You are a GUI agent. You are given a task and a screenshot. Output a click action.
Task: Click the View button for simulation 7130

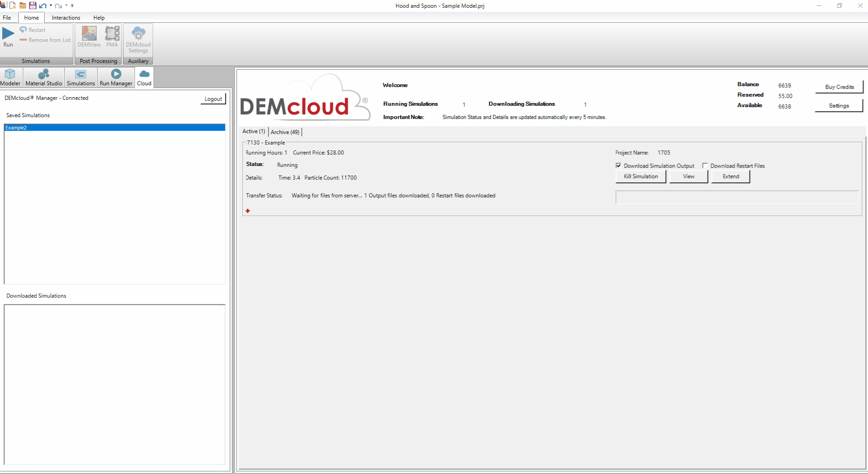tap(688, 176)
